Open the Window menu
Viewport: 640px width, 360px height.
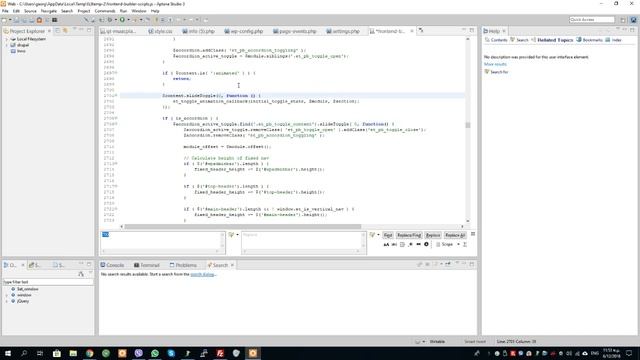tap(139, 11)
